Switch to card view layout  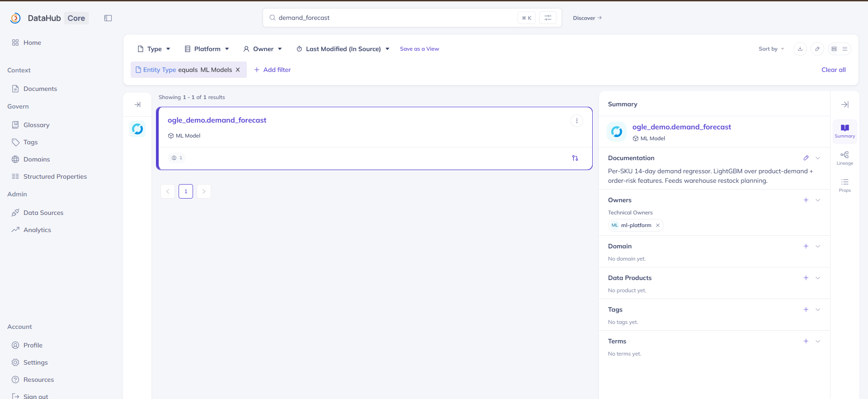834,49
